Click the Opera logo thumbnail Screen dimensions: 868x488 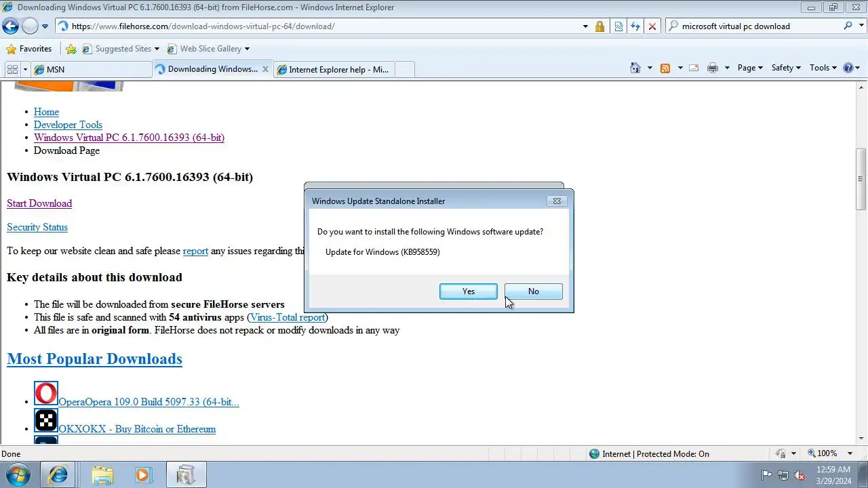[x=46, y=393]
